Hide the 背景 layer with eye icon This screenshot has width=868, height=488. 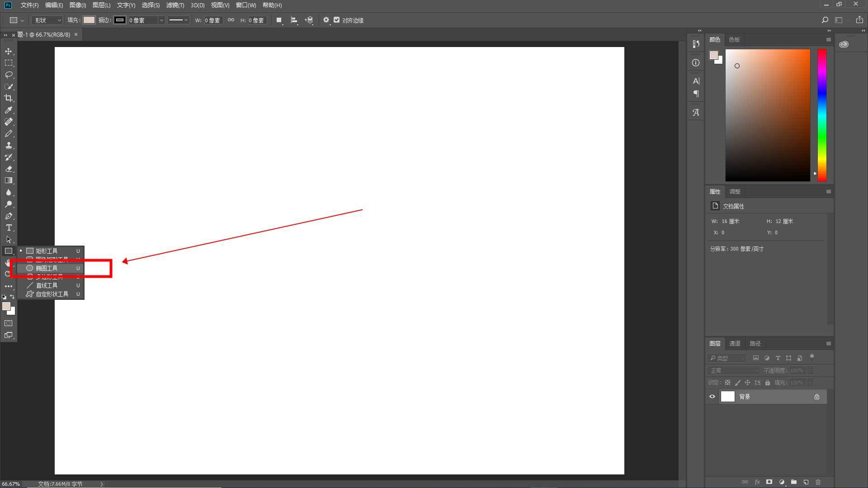point(712,397)
